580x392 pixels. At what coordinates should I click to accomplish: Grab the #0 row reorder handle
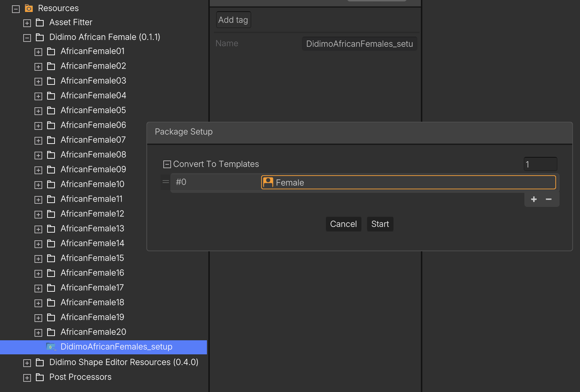(165, 182)
